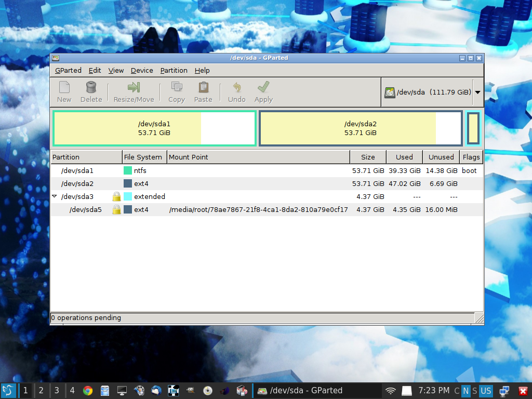Click the 6.69 GiB unused value
Image resolution: width=532 pixels, height=399 pixels.
pos(444,183)
